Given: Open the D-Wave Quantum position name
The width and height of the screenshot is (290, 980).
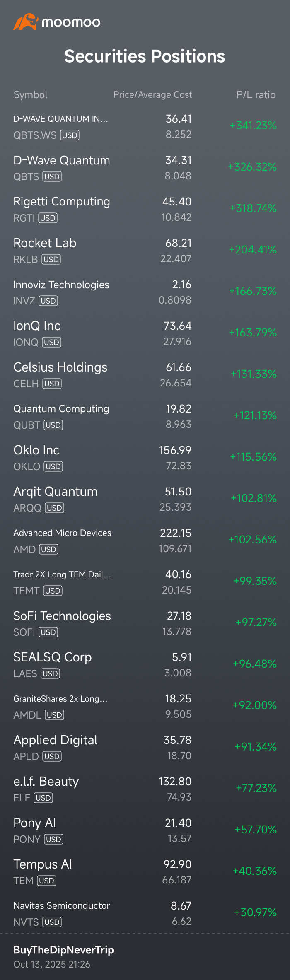Looking at the screenshot, I should [x=62, y=160].
